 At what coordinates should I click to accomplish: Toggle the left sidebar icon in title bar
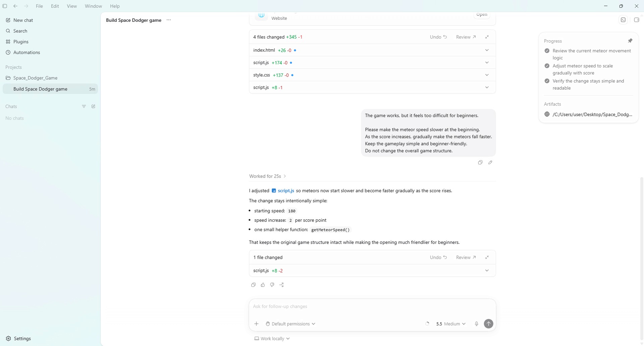coord(5,6)
